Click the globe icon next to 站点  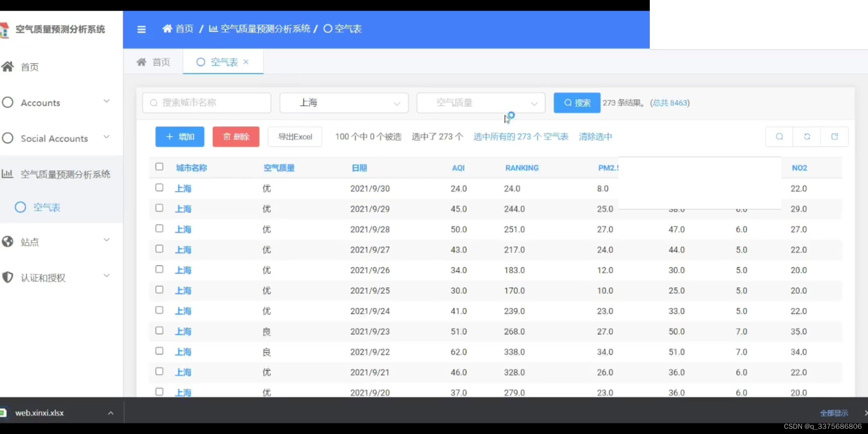(x=8, y=242)
